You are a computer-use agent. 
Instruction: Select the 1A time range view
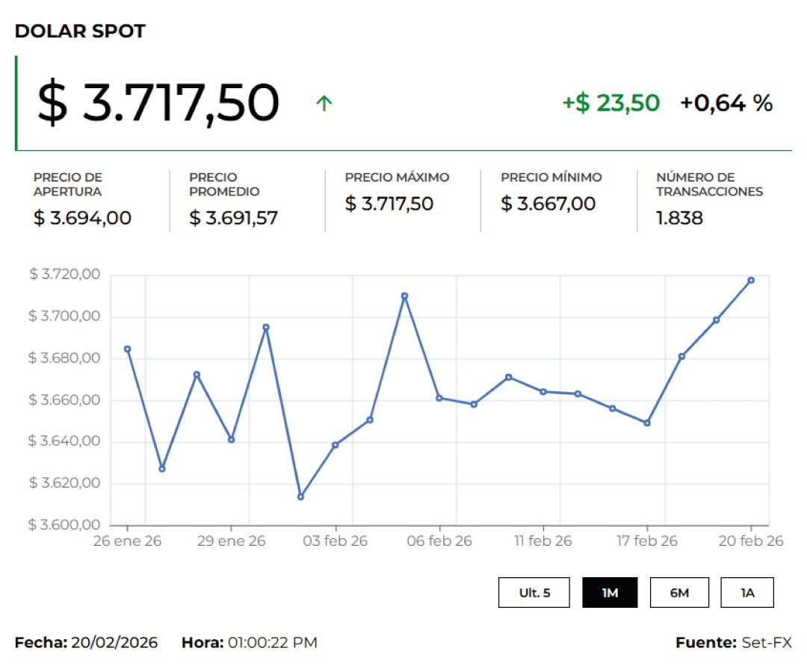coord(747,592)
